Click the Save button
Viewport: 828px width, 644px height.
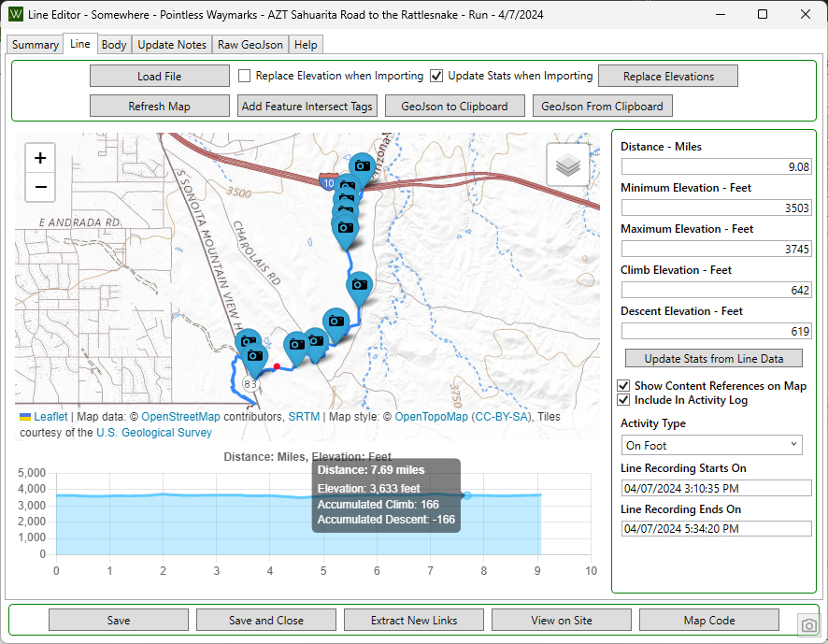point(119,621)
